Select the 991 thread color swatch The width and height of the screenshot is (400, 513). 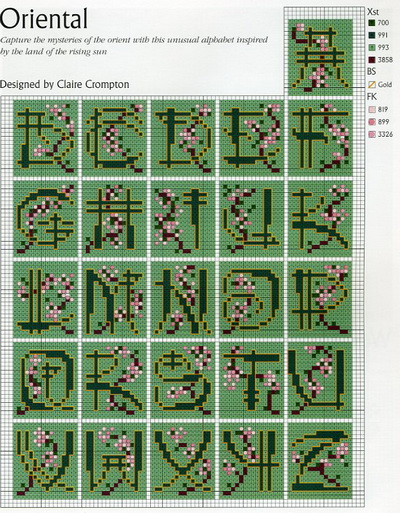372,35
